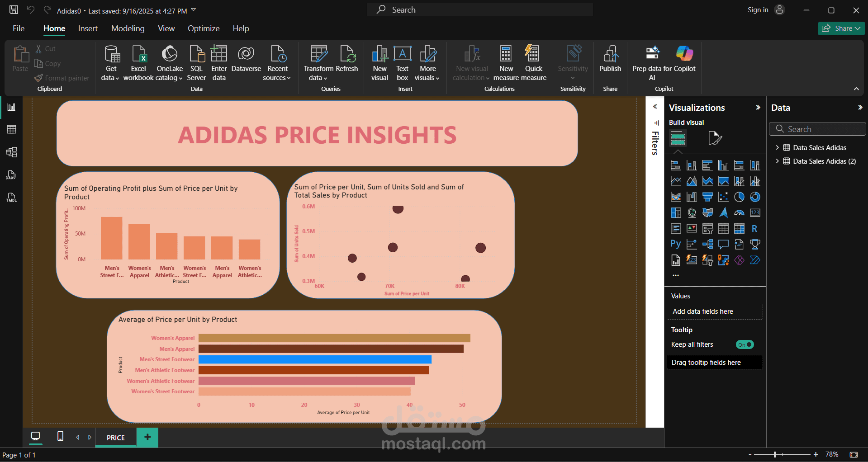868x462 pixels.
Task: Toggle Keep all filters switch
Action: (745, 344)
